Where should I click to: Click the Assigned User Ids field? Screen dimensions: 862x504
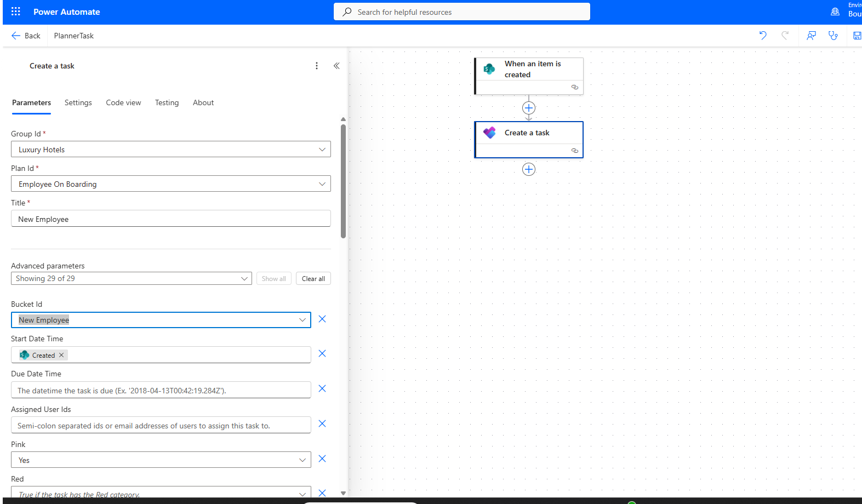[161, 425]
